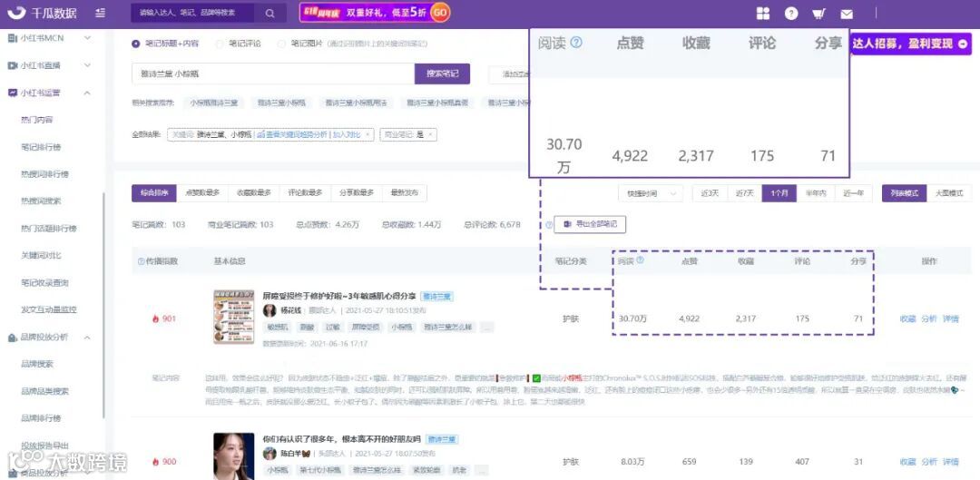The image size is (980, 480).
Task: Click 陈白羊 author avatar
Action: [269, 453]
